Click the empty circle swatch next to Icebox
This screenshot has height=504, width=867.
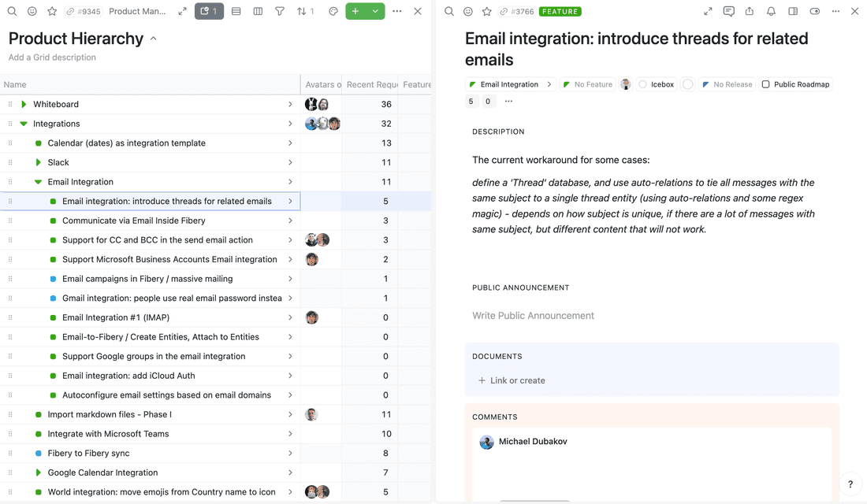(x=688, y=84)
